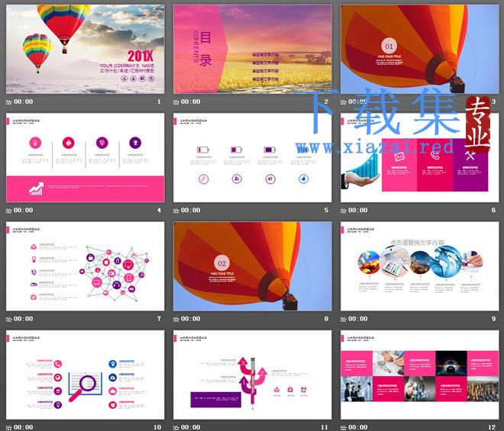Click slide number label 7
Screen dimensions: 504x431
159,319
